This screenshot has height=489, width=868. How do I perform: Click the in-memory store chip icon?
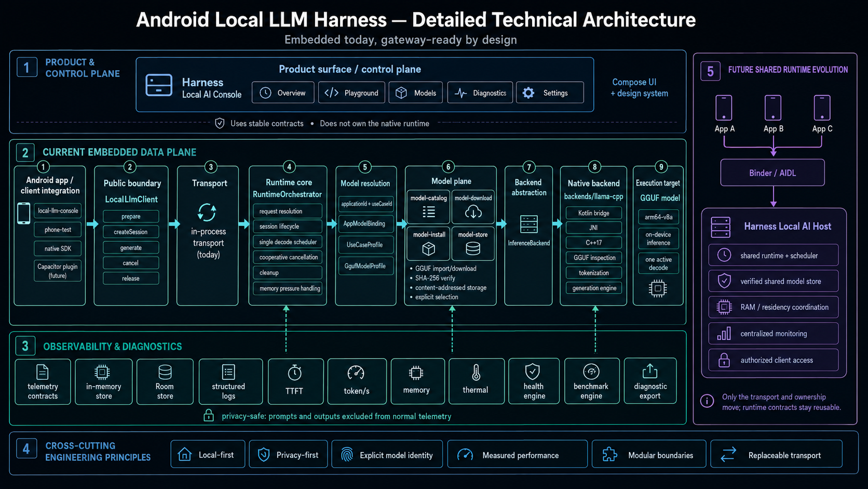pos(102,372)
